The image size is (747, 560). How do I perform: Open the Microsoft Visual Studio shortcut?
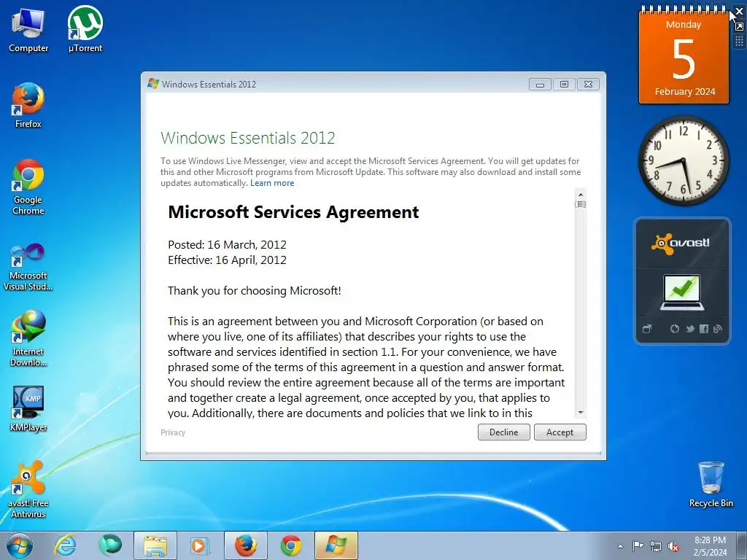28,267
